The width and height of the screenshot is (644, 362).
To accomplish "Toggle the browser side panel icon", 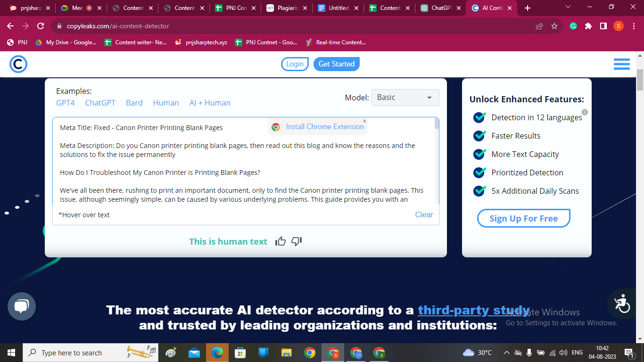I will (603, 26).
